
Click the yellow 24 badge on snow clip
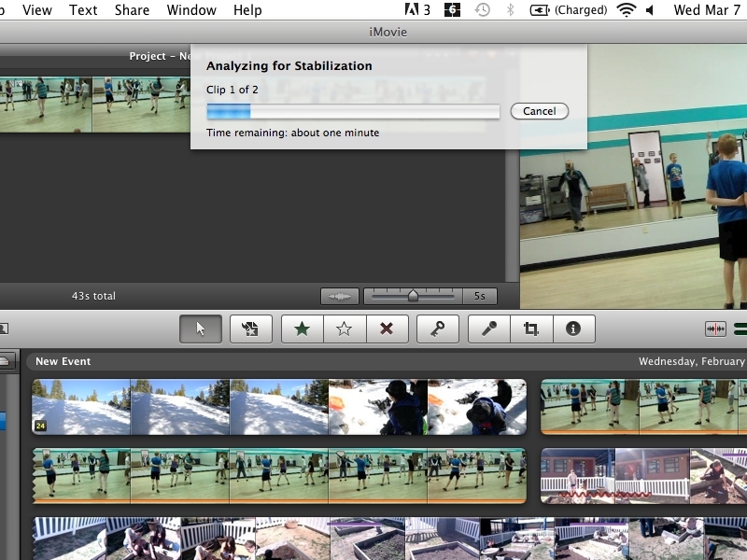[x=40, y=427]
